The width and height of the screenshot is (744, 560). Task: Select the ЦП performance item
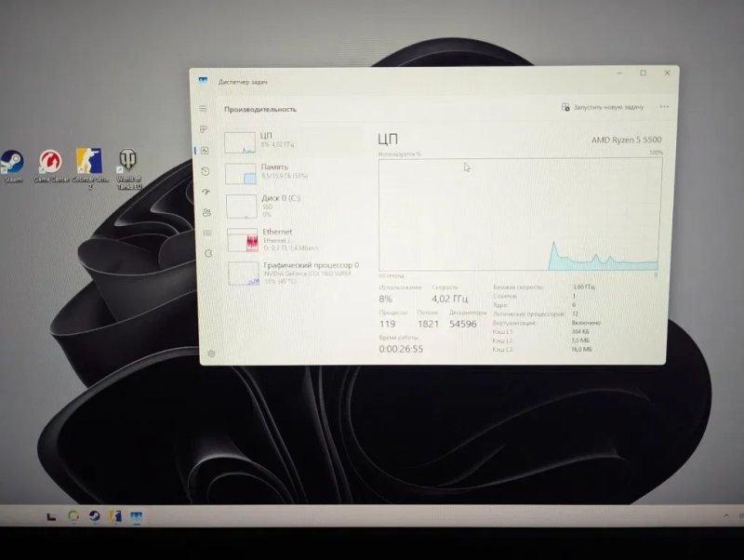pos(293,141)
